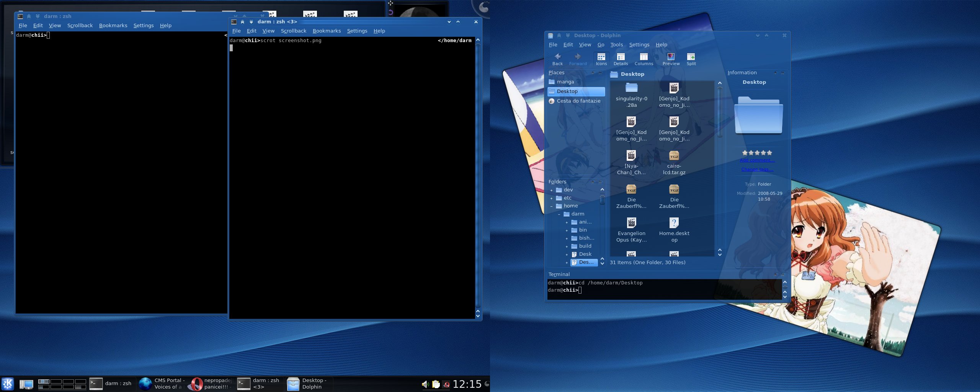Toggle Split view in Dolphin
Image resolution: width=980 pixels, height=392 pixels.
click(x=691, y=59)
